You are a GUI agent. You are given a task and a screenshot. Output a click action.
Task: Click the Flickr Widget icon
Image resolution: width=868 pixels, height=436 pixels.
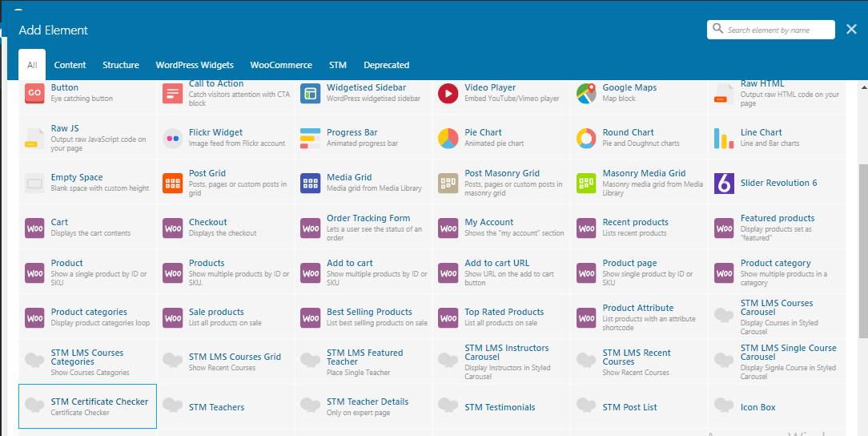[172, 138]
